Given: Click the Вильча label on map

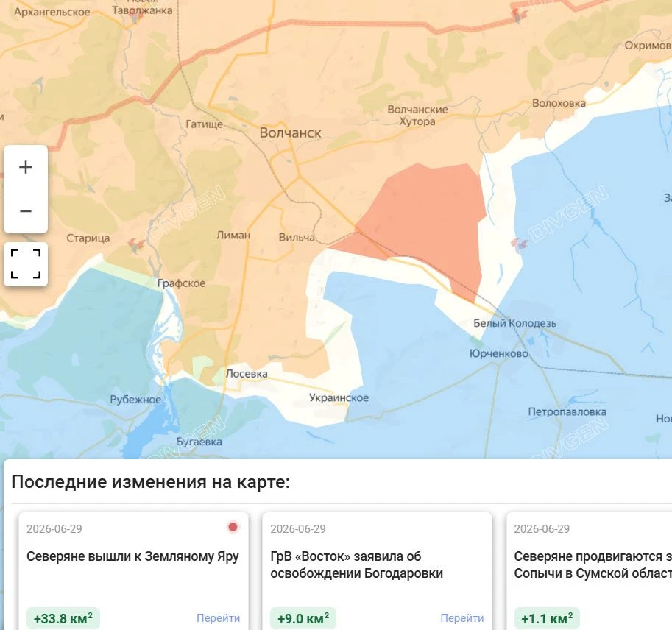Looking at the screenshot, I should pos(297,238).
